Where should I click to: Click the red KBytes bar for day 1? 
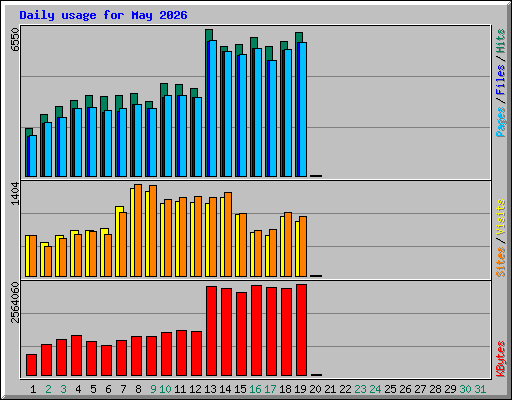pyautogui.click(x=31, y=365)
